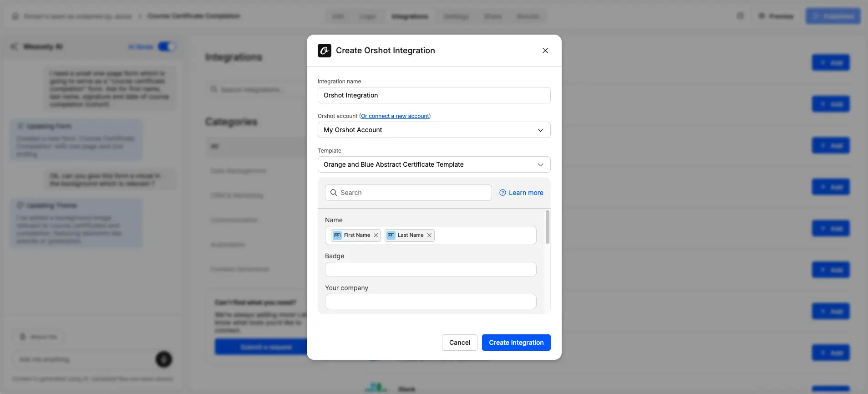This screenshot has width=868, height=394.
Task: Open the Template dropdown showing Orange and Blue Abstract Certificate
Action: (434, 164)
